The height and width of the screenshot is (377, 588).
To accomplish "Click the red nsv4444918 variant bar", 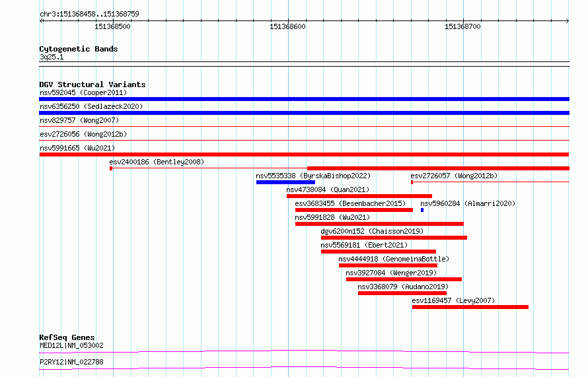I will [x=388, y=265].
